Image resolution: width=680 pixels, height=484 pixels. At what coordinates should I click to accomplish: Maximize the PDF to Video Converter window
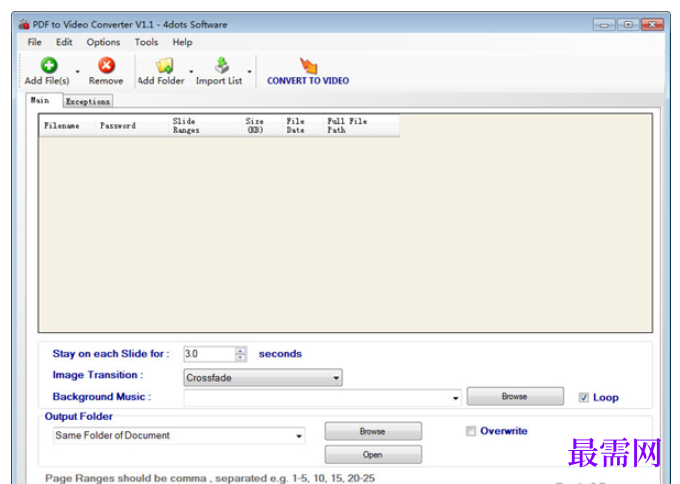coord(628,25)
